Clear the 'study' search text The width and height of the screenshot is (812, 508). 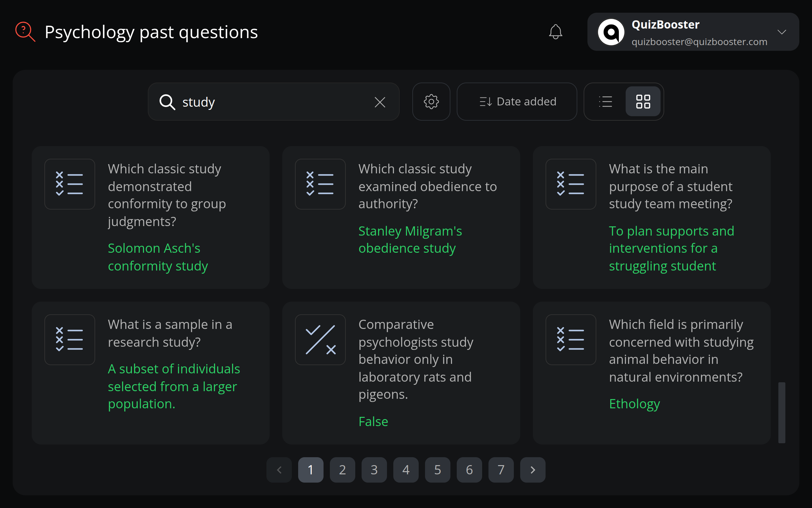380,102
